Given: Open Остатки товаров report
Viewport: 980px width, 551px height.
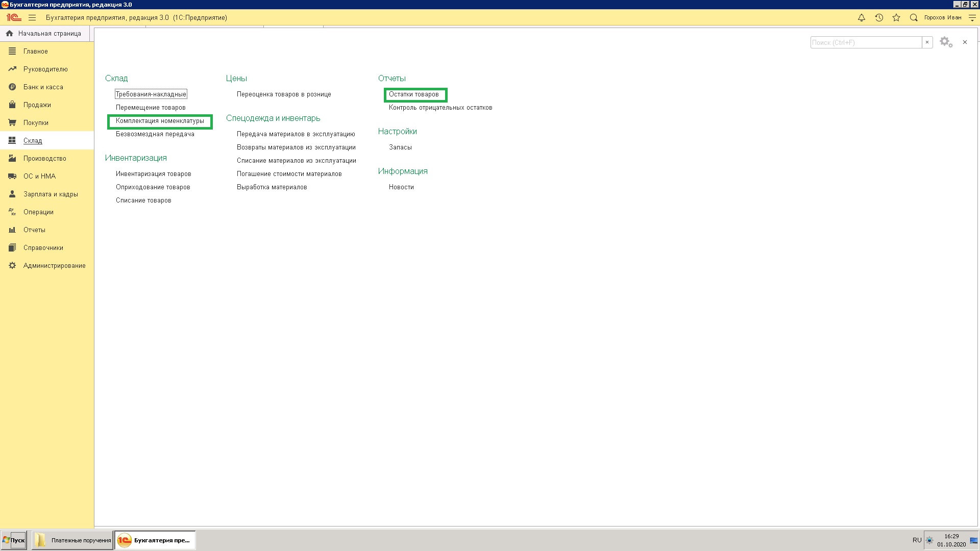Looking at the screenshot, I should coord(413,94).
